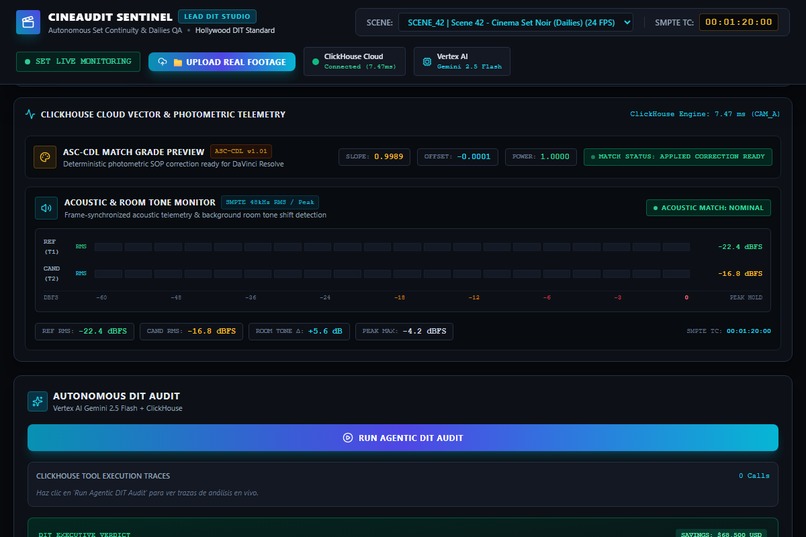The height and width of the screenshot is (537, 806).
Task: Click the Savings USD badge
Action: click(x=721, y=534)
